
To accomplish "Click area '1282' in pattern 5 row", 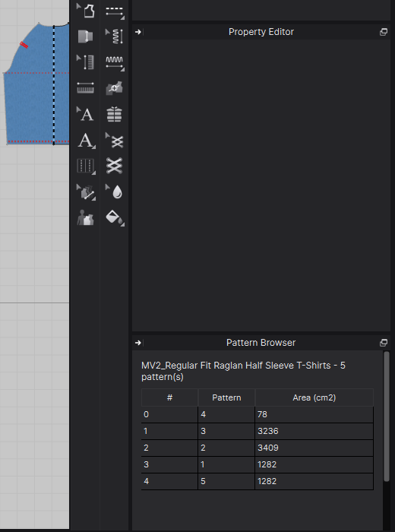I will [314, 481].
